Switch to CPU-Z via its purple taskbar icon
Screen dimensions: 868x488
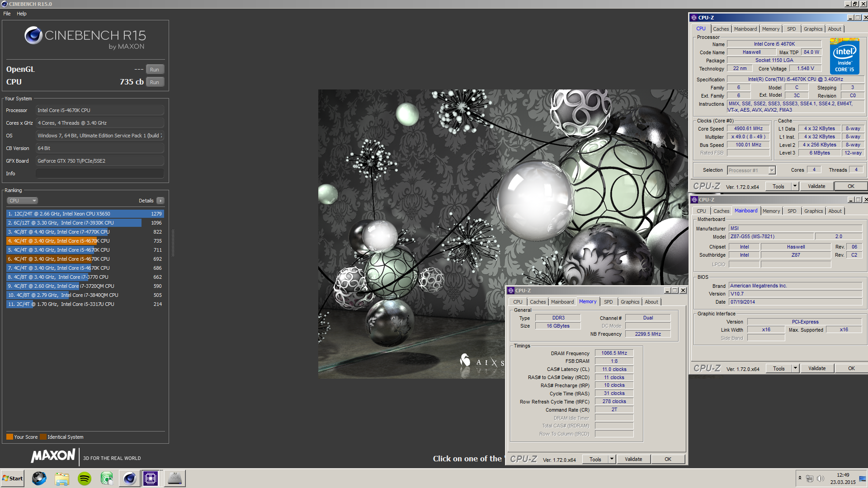(151, 479)
